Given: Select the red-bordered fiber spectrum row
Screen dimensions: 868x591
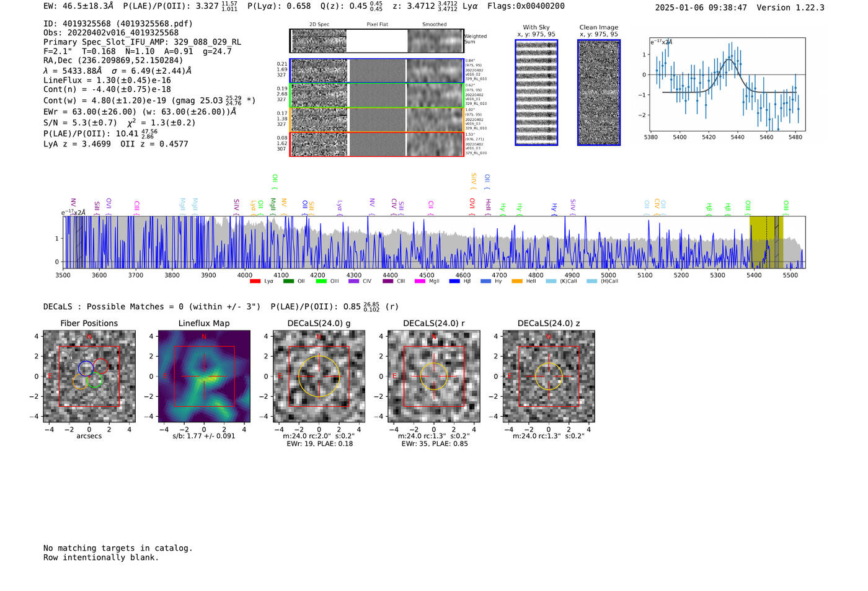Looking at the screenshot, I should tap(376, 144).
